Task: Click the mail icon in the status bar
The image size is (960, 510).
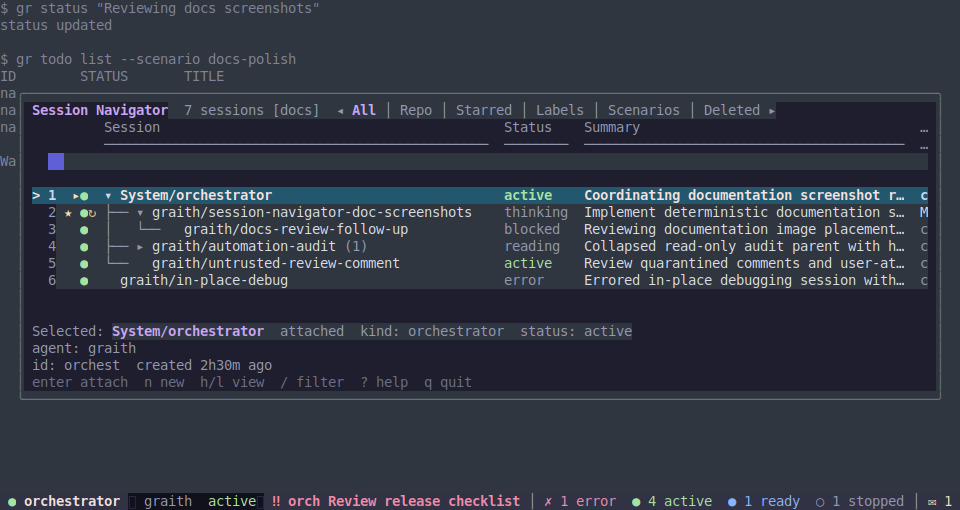Action: click(x=932, y=501)
